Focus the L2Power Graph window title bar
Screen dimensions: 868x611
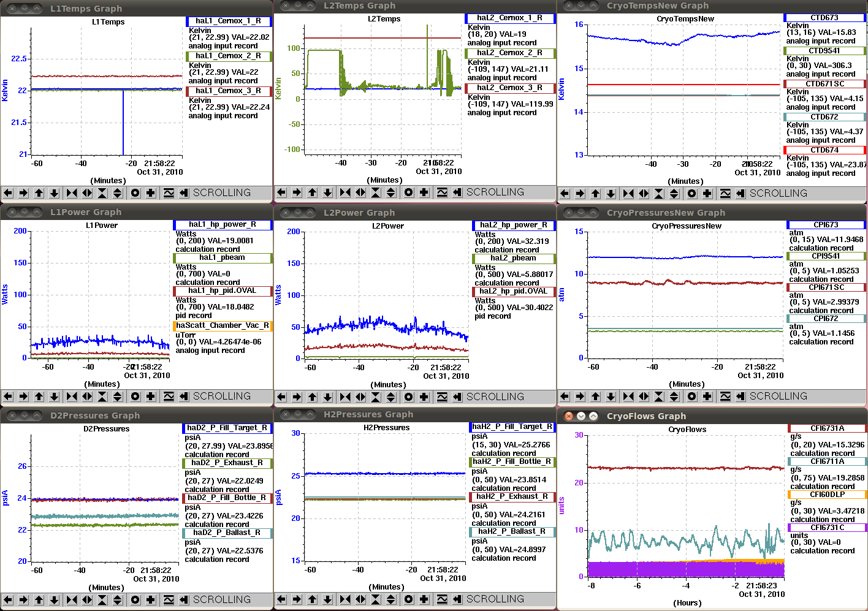point(415,212)
